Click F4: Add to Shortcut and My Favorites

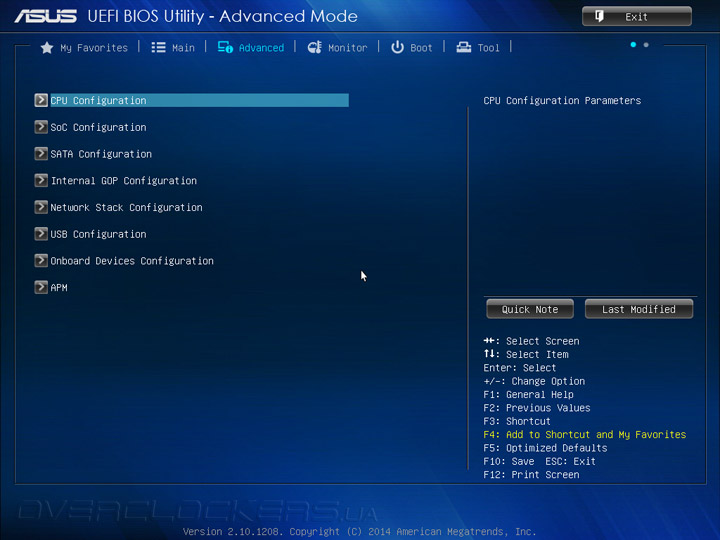(585, 434)
